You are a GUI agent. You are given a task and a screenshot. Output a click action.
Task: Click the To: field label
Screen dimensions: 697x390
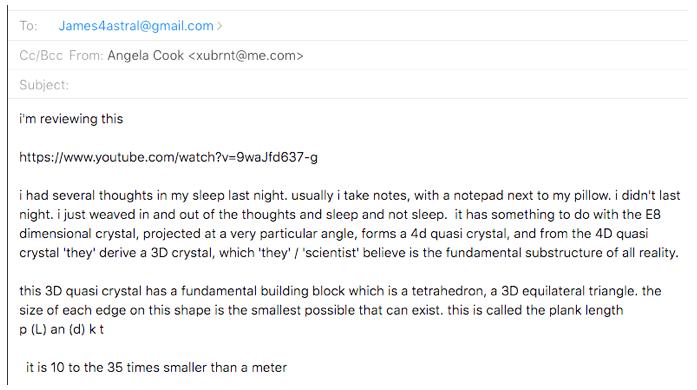[28, 26]
